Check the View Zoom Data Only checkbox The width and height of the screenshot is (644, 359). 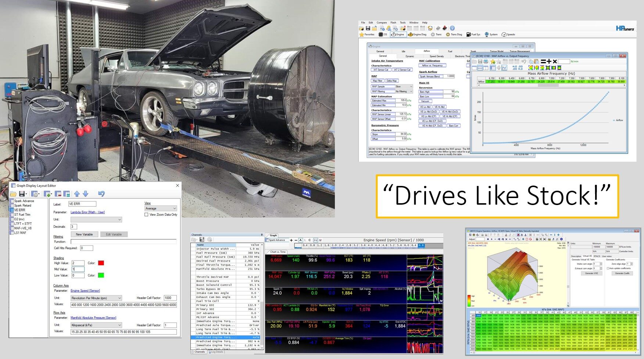146,215
